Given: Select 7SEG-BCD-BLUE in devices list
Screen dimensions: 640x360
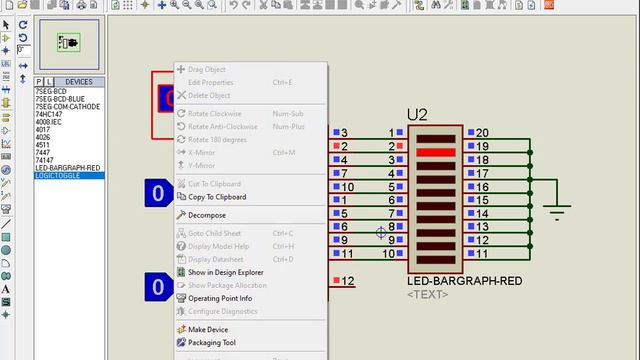Looking at the screenshot, I should (x=60, y=99).
